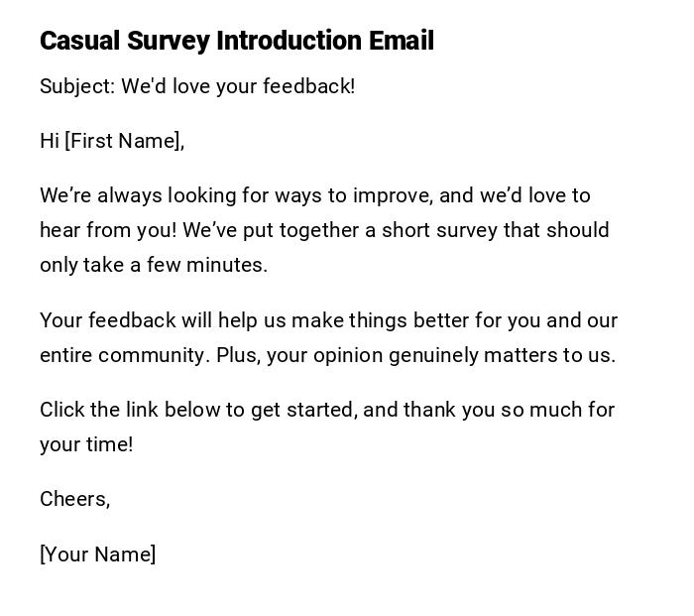The width and height of the screenshot is (694, 616).
Task: Click the subject line 'We'd love your feedback!'
Action: [x=238, y=86]
